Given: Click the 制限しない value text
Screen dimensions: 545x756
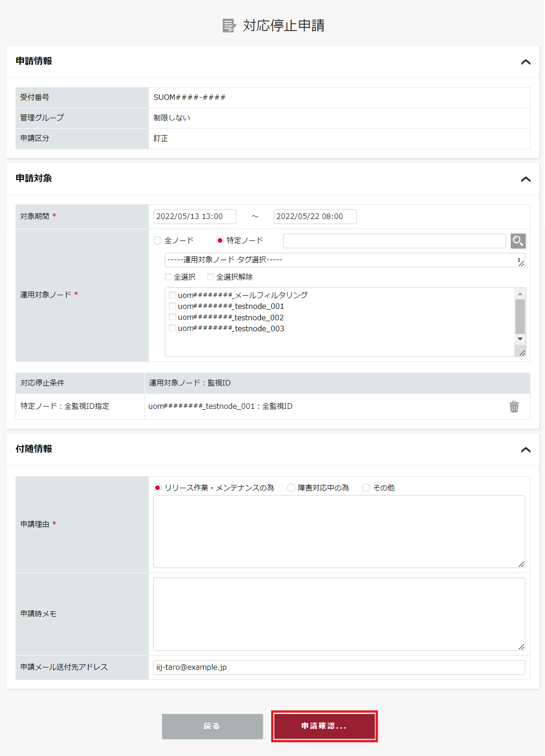Looking at the screenshot, I should (x=172, y=118).
